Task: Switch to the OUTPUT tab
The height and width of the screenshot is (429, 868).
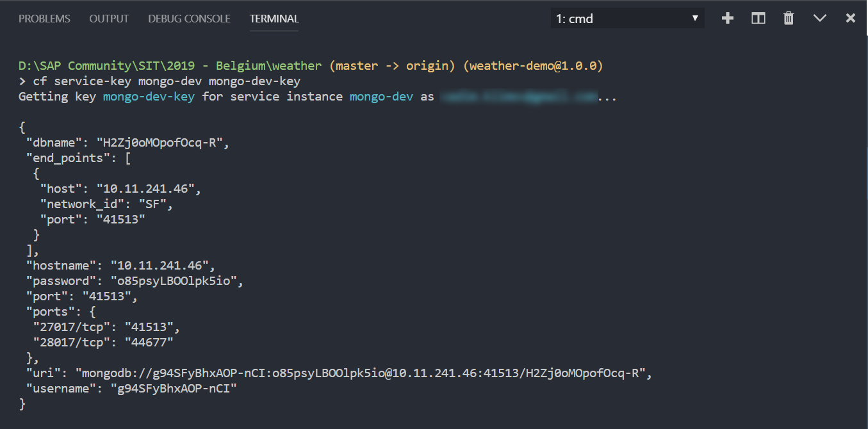Action: tap(109, 19)
